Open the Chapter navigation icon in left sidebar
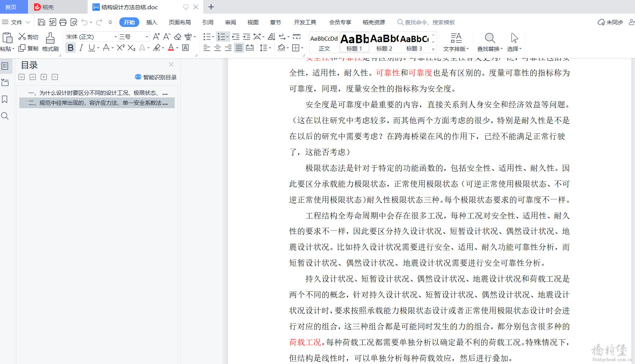The image size is (635, 364). pos(5,83)
